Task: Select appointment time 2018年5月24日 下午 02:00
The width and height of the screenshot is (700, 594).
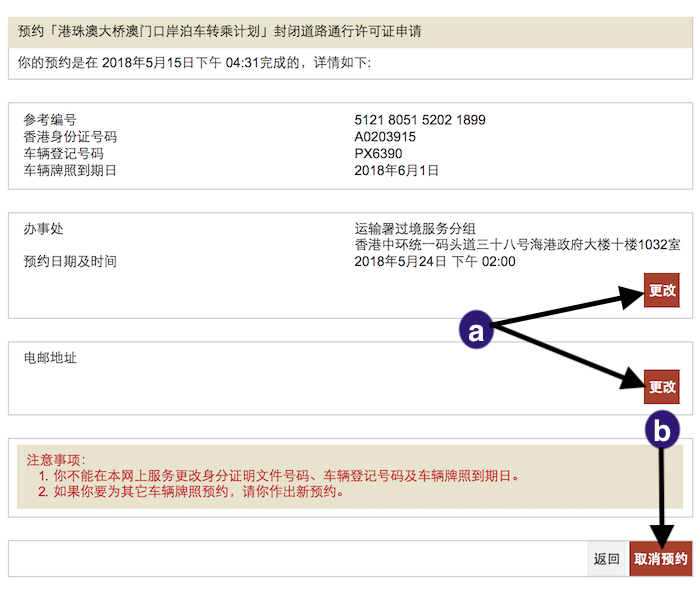Action: [434, 262]
